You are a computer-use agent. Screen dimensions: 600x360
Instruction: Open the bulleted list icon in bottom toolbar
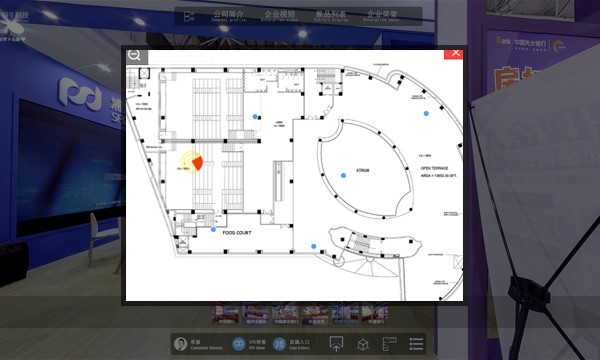click(x=416, y=344)
